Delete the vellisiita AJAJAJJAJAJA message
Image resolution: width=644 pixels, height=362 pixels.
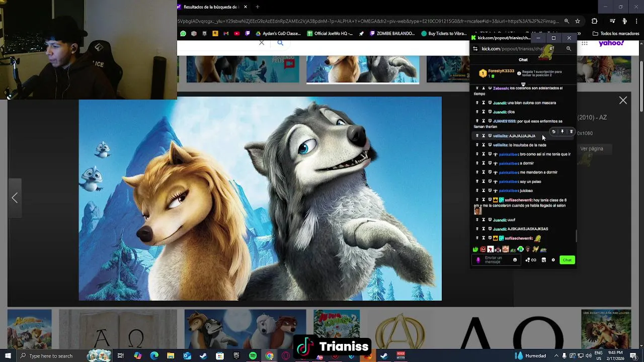click(571, 132)
